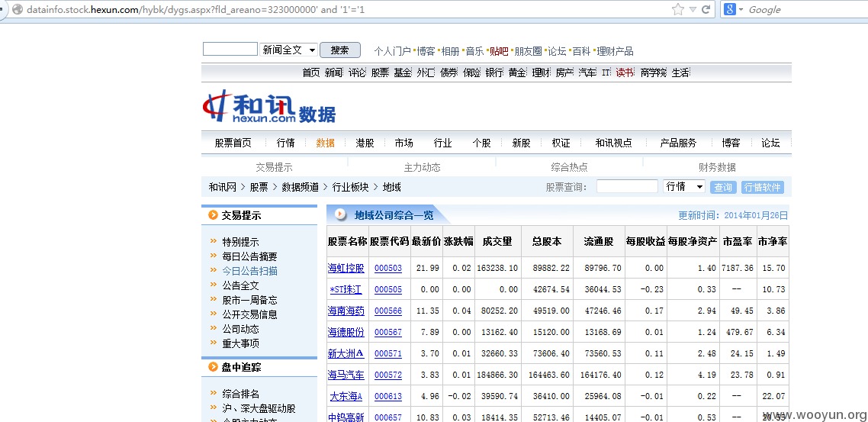Viewport: 868px width, 422px height.
Task: Open 公开交易信息 in the sidebar
Action: (x=249, y=314)
